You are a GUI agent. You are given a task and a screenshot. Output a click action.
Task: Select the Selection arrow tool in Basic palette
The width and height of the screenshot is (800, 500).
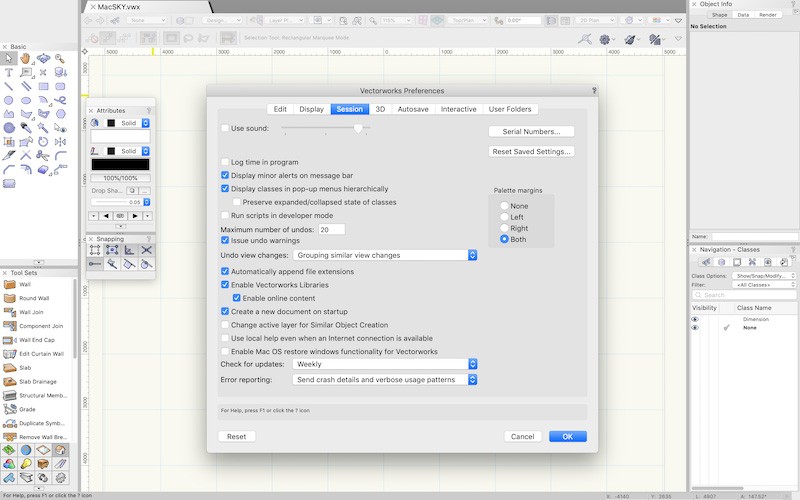coord(9,59)
